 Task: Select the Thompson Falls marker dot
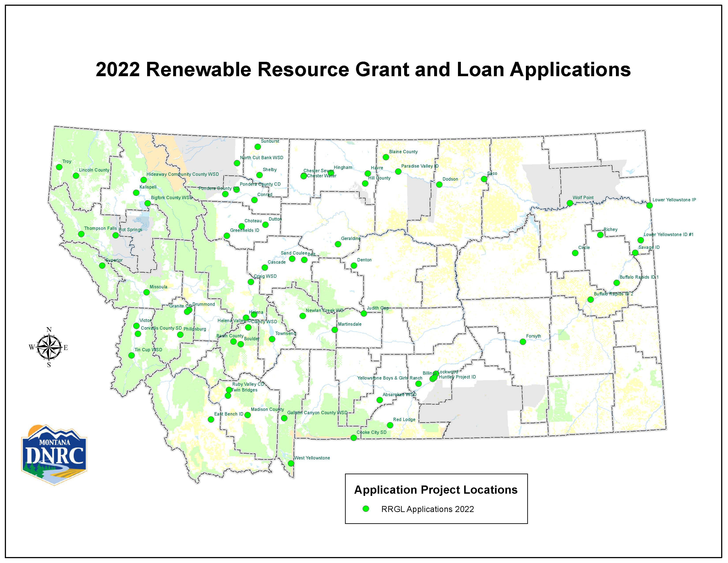pos(81,234)
